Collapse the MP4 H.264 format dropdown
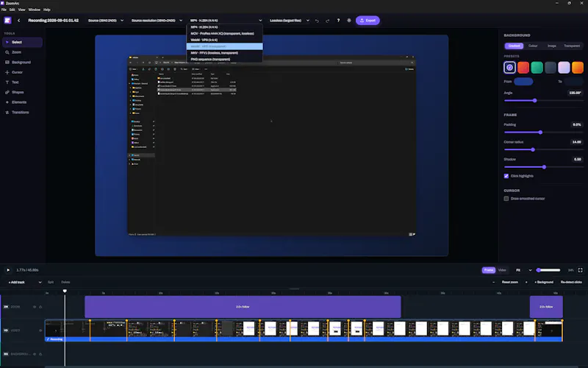This screenshot has height=368, width=588. pos(226,21)
